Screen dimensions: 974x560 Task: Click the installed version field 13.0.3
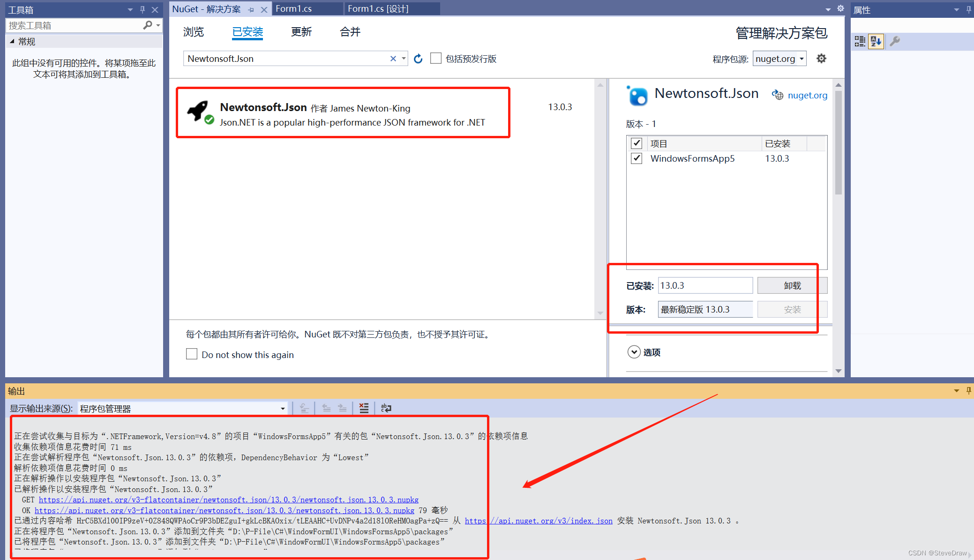point(705,285)
